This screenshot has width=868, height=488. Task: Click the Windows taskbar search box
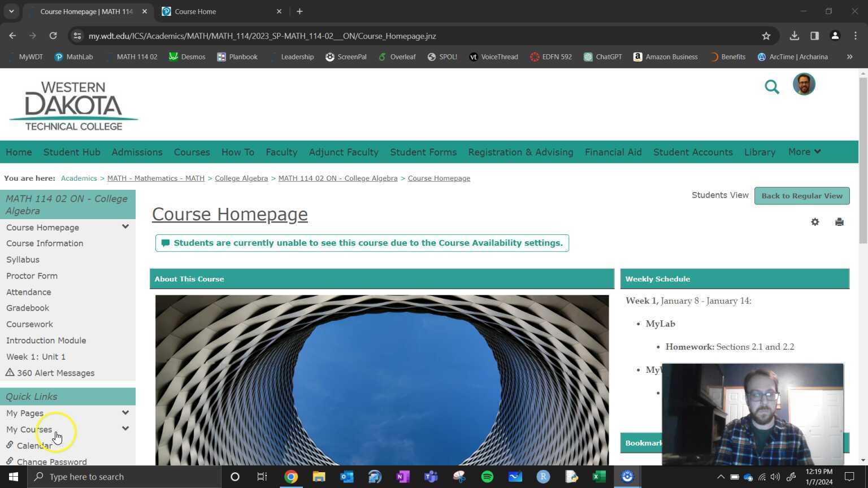point(124,477)
